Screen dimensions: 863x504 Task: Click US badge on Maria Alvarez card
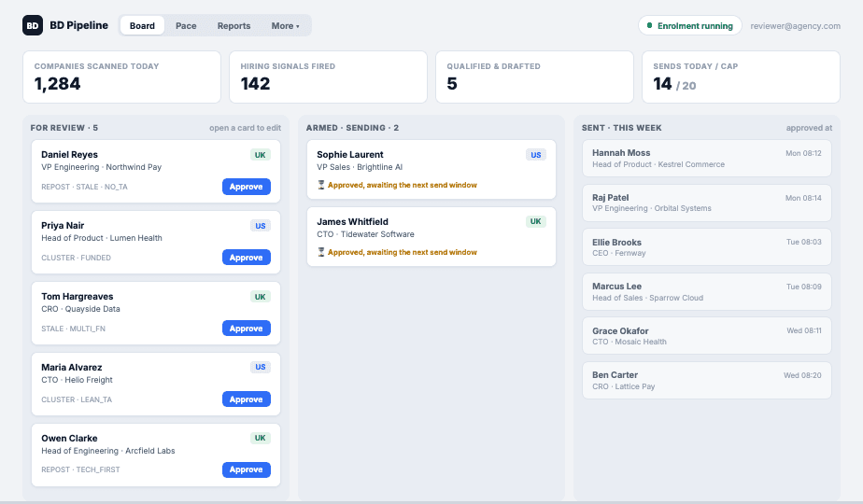pyautogui.click(x=260, y=367)
